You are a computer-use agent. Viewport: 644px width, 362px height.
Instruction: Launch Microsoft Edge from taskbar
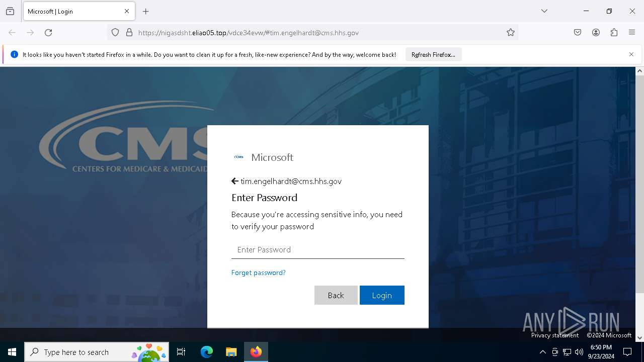pos(207,352)
